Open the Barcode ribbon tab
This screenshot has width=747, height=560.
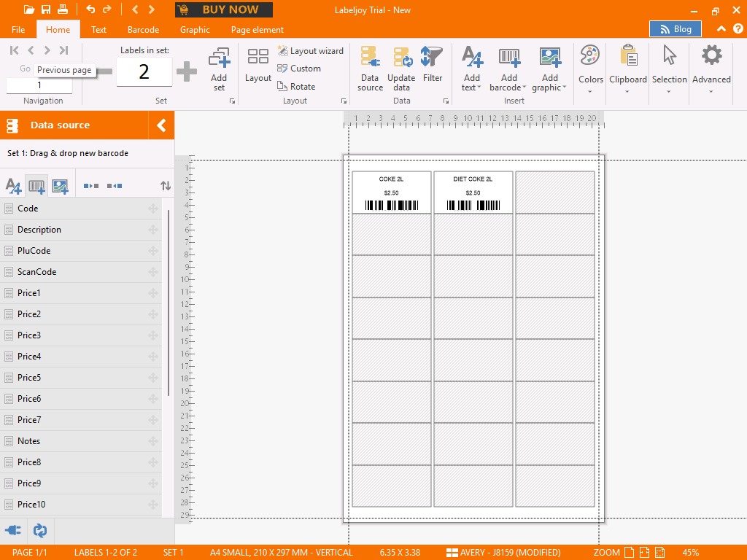click(x=143, y=30)
